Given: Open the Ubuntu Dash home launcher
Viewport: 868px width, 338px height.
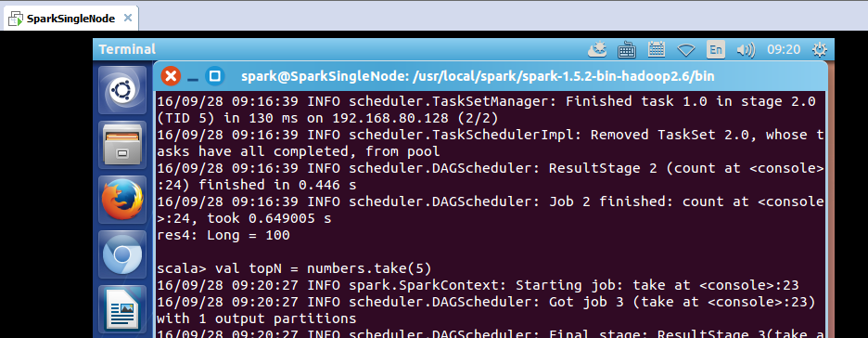Looking at the screenshot, I should pos(122,90).
